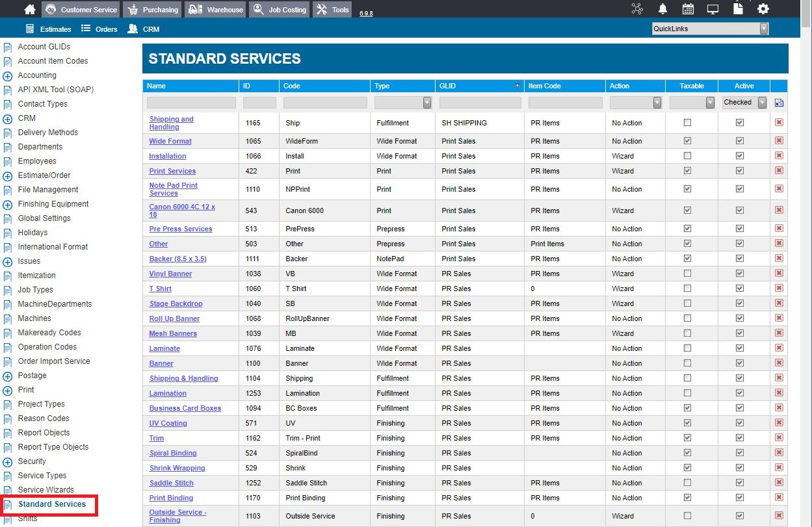The image size is (812, 527).
Task: Open the Tools menu
Action: (x=333, y=9)
